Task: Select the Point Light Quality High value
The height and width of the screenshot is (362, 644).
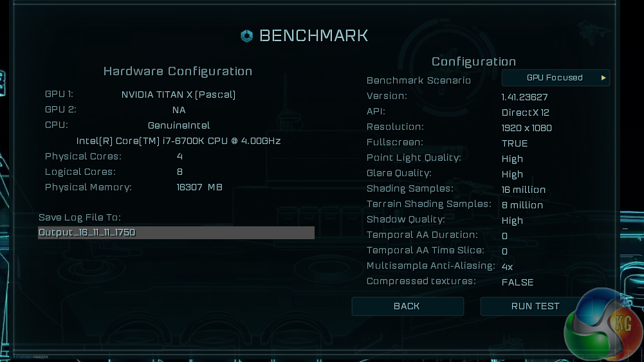Action: [512, 159]
